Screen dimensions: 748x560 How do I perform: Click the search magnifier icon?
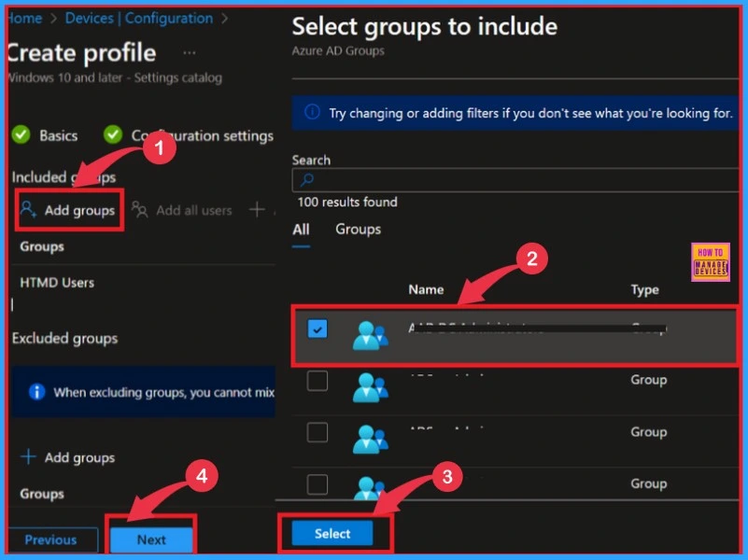click(306, 180)
